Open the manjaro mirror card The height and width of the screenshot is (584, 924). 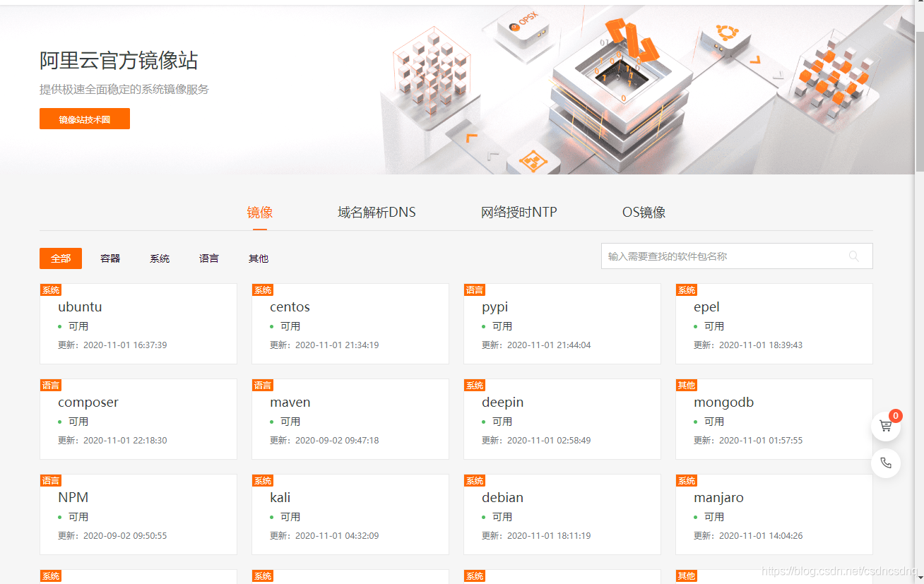[x=774, y=515]
